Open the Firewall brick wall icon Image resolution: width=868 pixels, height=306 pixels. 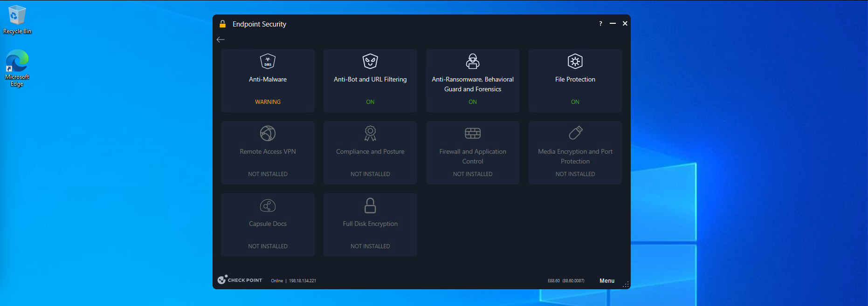coord(473,133)
